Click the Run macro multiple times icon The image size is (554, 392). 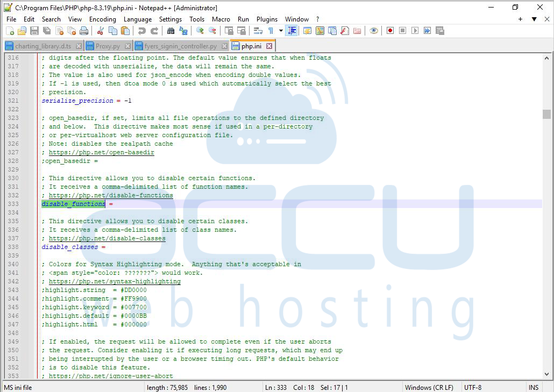427,31
